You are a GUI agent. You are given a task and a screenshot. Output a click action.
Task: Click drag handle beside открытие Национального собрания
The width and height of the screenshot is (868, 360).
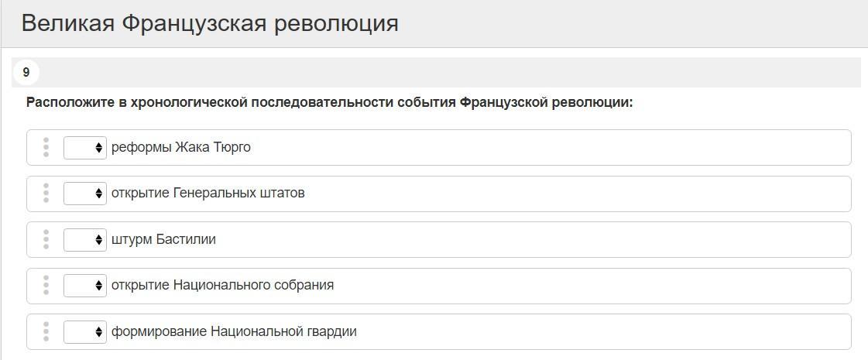[46, 285]
